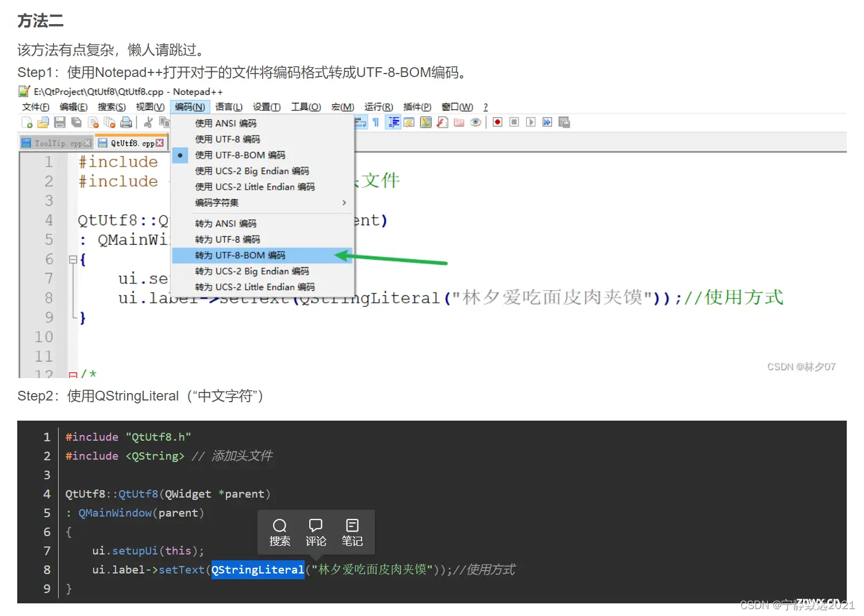Screen dimensions: 864x616
Task: Click the 笔记 note popup icon
Action: (352, 533)
